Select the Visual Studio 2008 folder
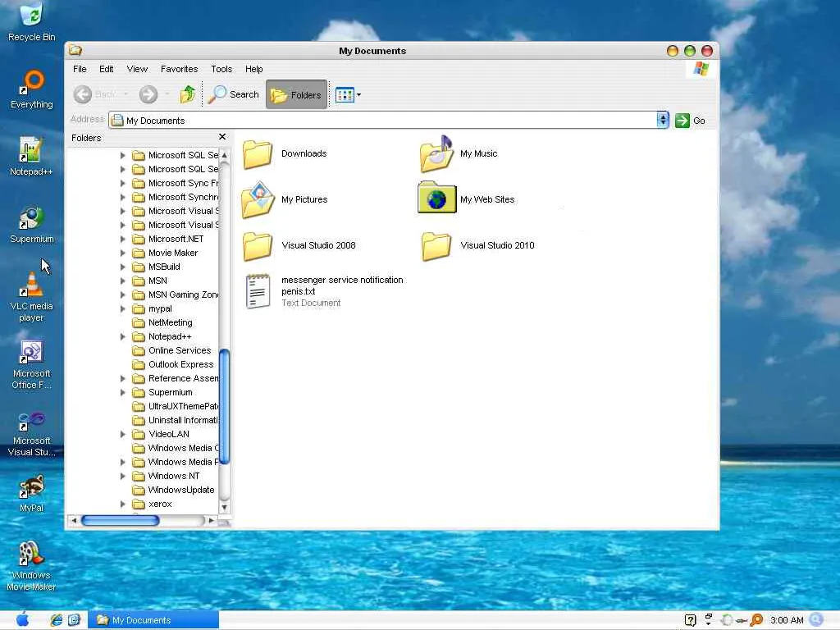The height and width of the screenshot is (630, 840). tap(299, 245)
